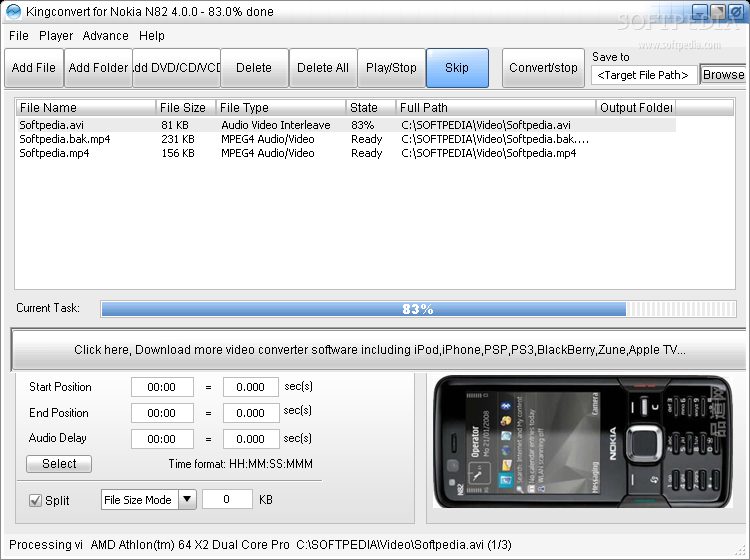The width and height of the screenshot is (750, 560).
Task: Click the Softpedia.avi (1/3) status bar path
Action: click(x=404, y=545)
